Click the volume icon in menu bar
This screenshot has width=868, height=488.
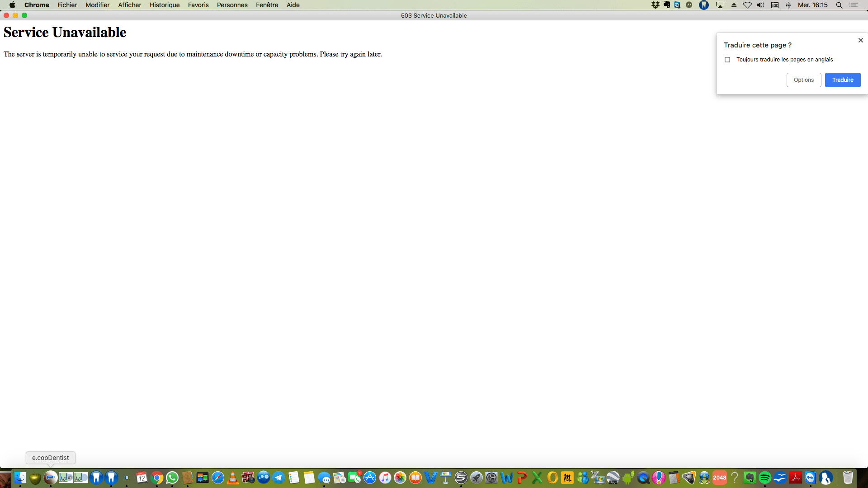760,5
